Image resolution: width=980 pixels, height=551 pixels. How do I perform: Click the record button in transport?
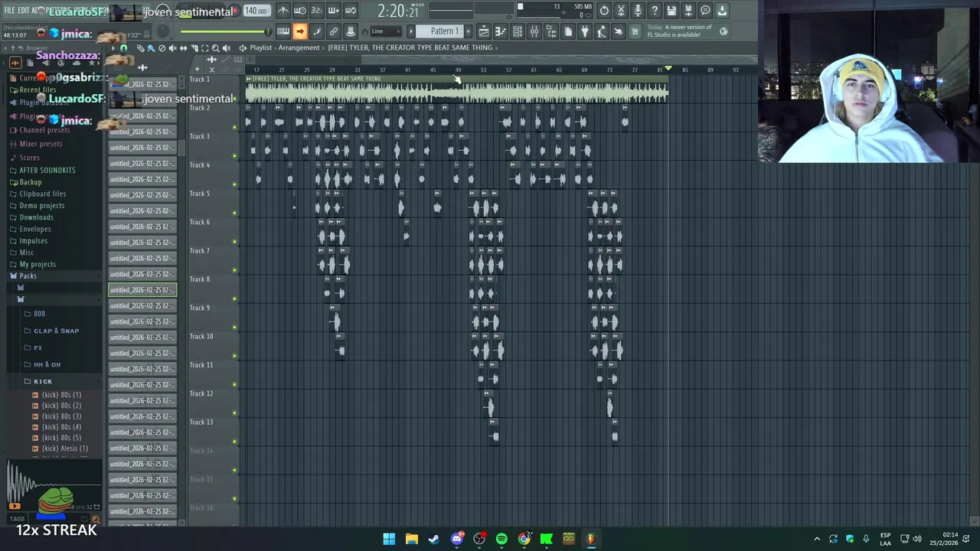236,11
